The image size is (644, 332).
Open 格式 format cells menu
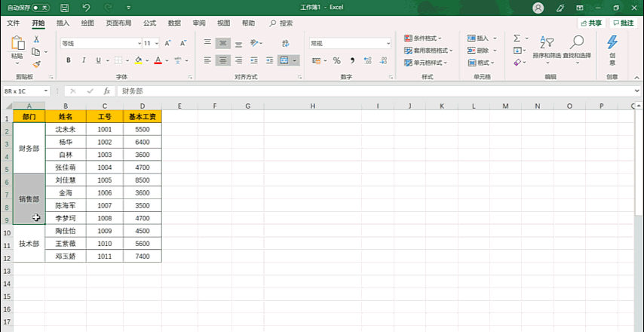click(x=480, y=63)
